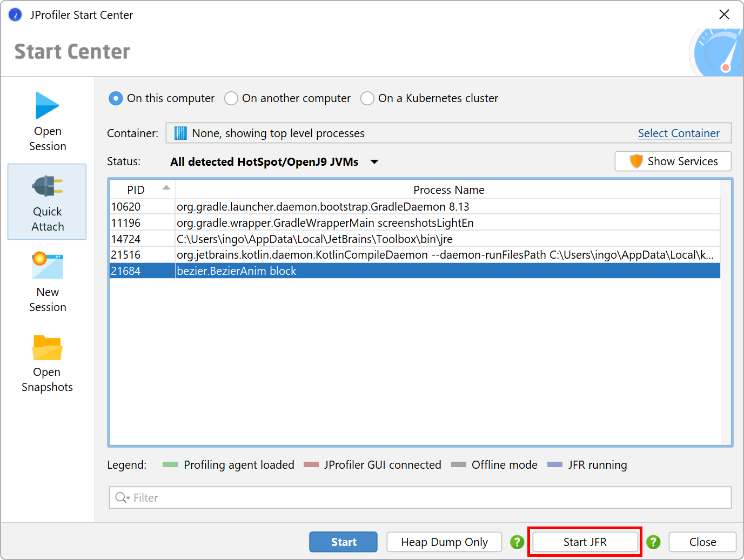The height and width of the screenshot is (560, 744).
Task: Click the green help icon next to Start JFR
Action: 653,542
